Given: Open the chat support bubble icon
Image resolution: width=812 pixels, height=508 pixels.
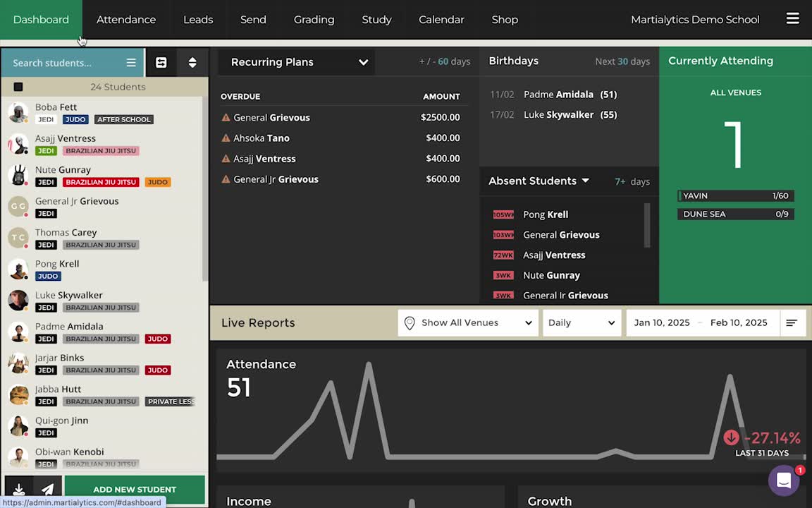Looking at the screenshot, I should coord(784,480).
